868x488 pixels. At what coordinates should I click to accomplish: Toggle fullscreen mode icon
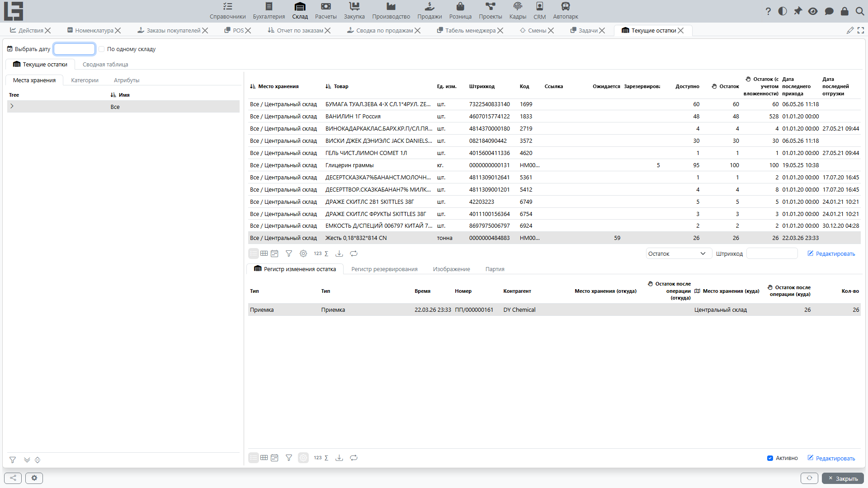pyautogui.click(x=861, y=30)
